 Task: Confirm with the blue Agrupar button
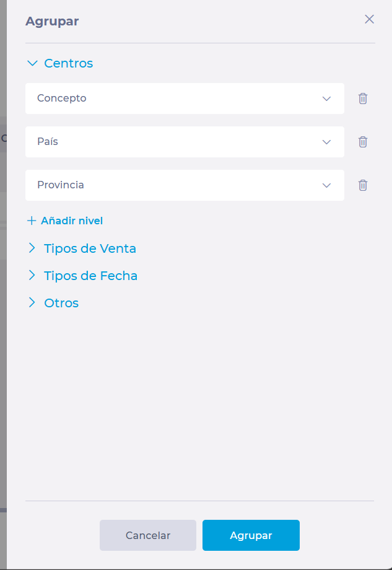click(251, 535)
